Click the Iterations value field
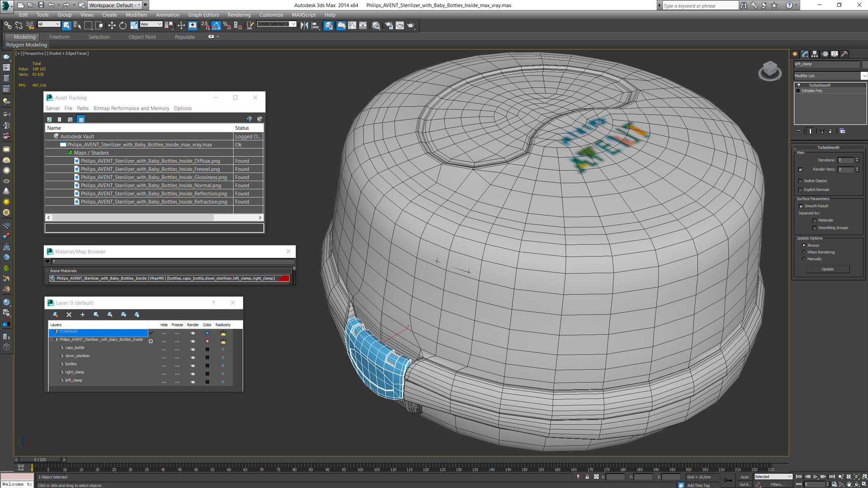Viewport: 868px width, 488px height. pos(845,160)
